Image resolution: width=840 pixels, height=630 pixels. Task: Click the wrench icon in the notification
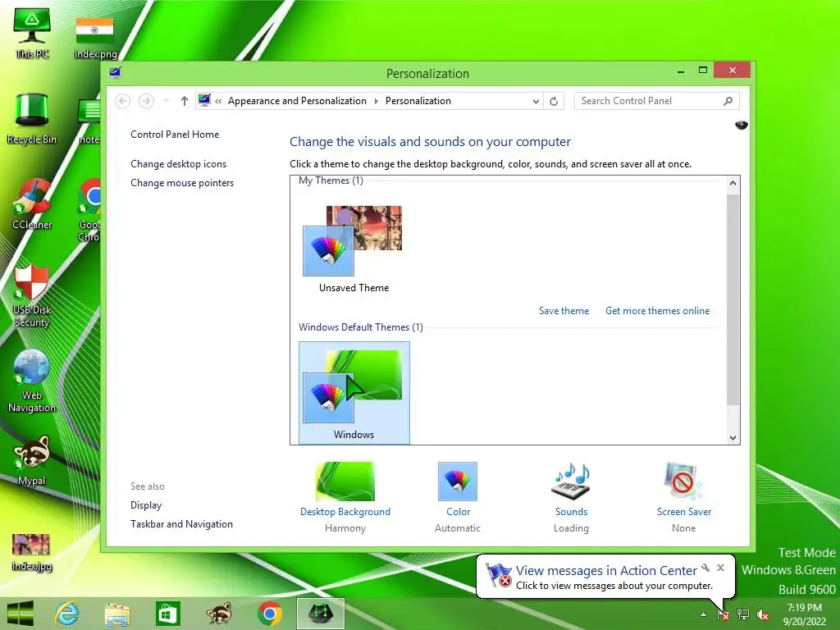pos(705,568)
